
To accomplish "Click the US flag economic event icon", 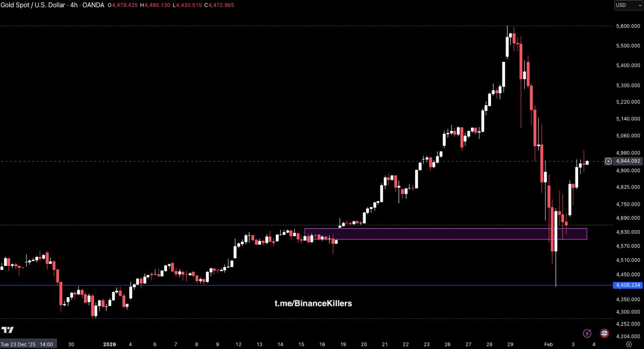I will tap(604, 333).
